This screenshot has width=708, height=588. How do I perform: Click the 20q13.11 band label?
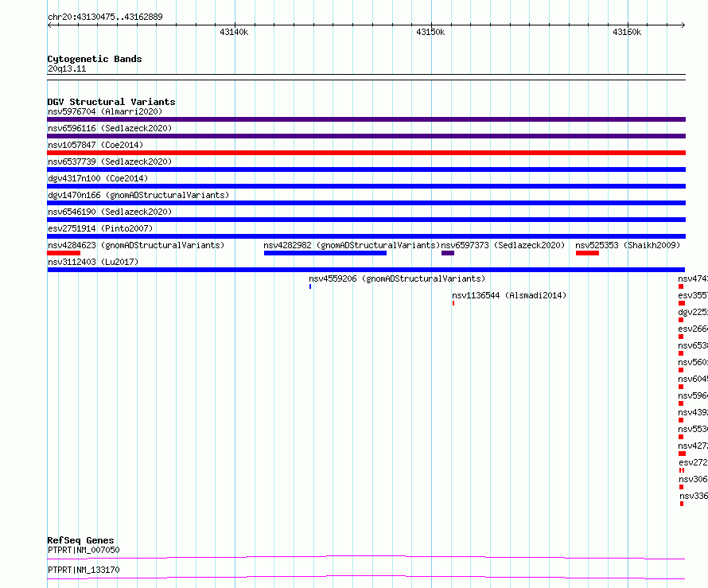[67, 68]
